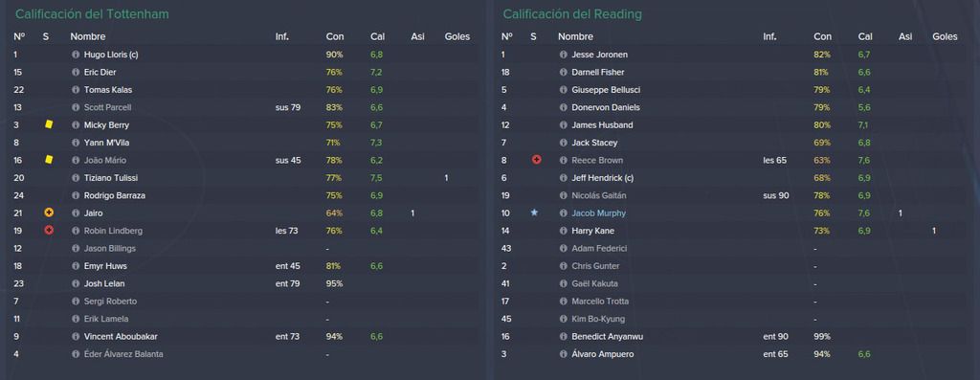Viewport: 980px width, 380px height.
Task: Click the info icon next to Harry Kane
Action: (x=563, y=232)
